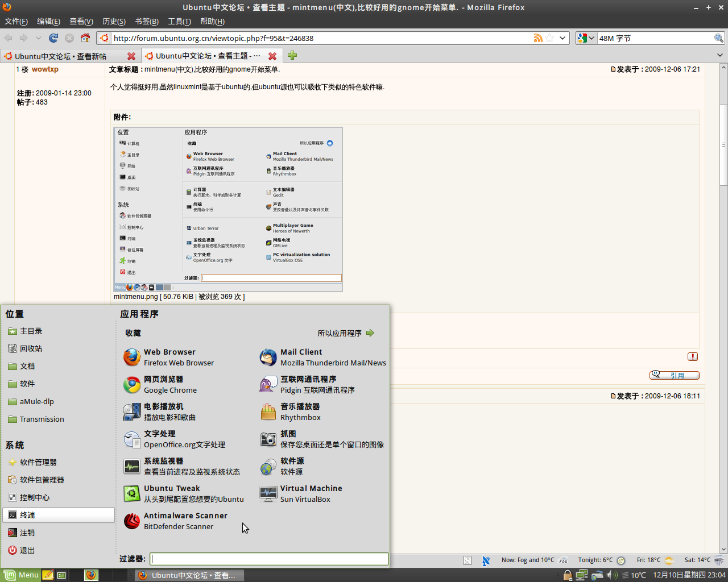
Task: Launch 终端 terminal
Action: [x=59, y=516]
